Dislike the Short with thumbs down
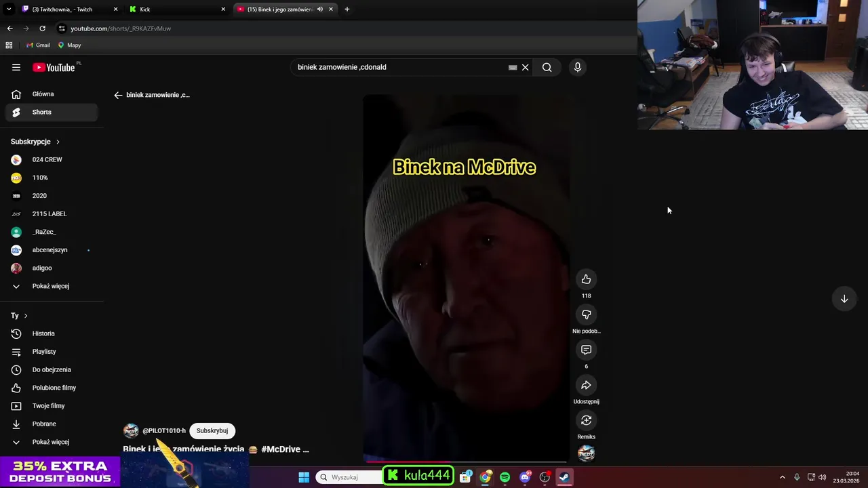The width and height of the screenshot is (868, 488). coord(586,314)
